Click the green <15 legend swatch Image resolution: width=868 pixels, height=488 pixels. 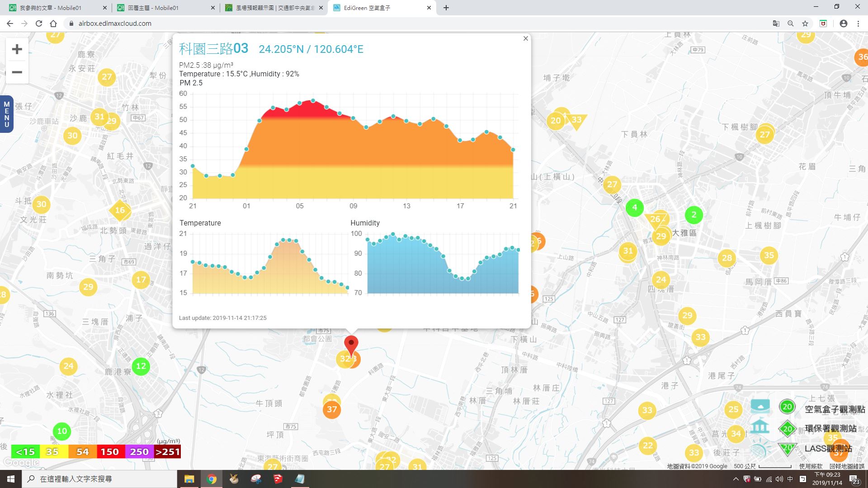point(25,452)
